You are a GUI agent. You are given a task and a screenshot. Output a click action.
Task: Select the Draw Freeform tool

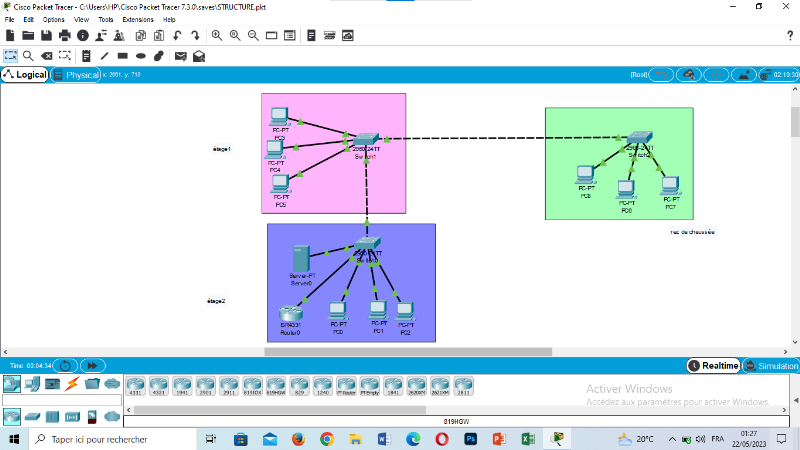159,56
